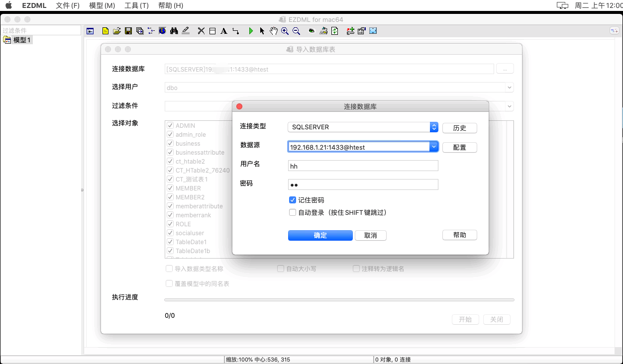Click the Save floppy disk icon
This screenshot has width=623, height=364.
(x=128, y=31)
